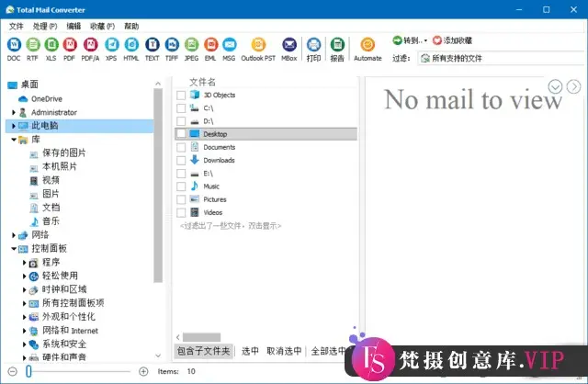Check the Pictures folder checkbox

click(x=181, y=199)
